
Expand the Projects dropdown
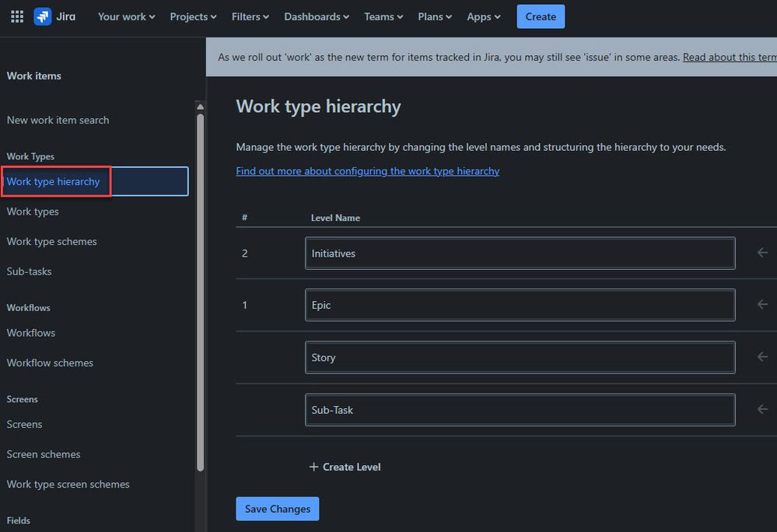tap(193, 16)
